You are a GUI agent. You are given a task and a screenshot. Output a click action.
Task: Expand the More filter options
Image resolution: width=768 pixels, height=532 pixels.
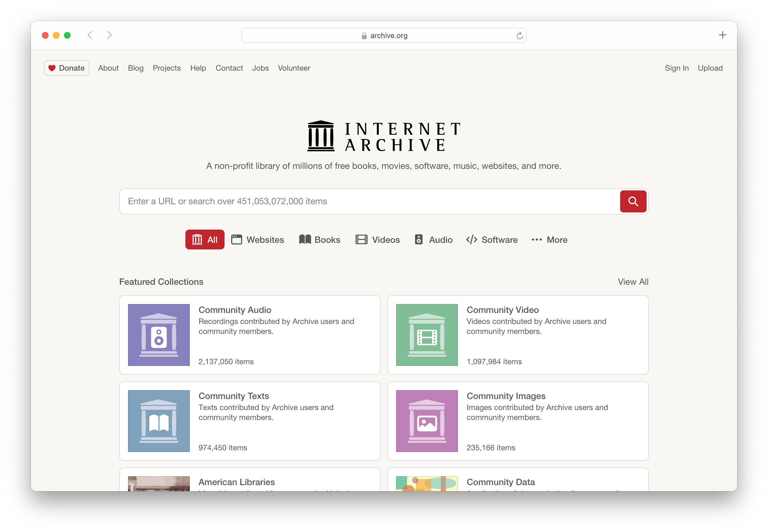(x=549, y=240)
